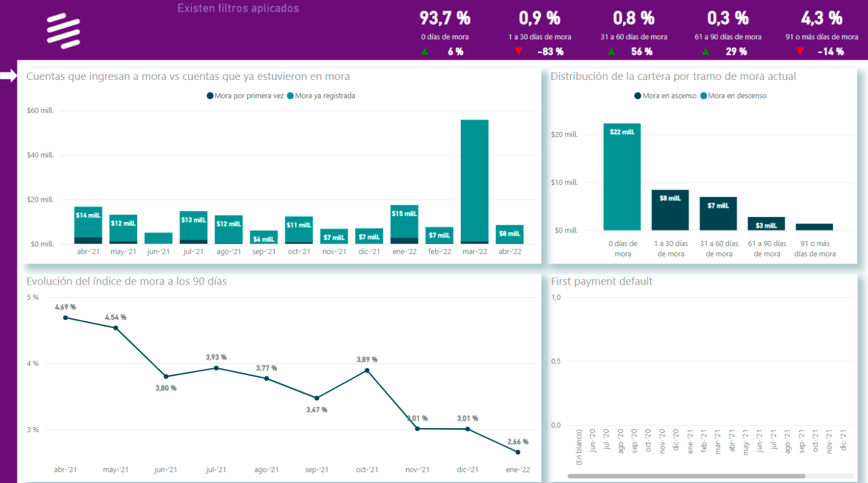Click the $22 mill. bar for 0 días de mora

[622, 178]
